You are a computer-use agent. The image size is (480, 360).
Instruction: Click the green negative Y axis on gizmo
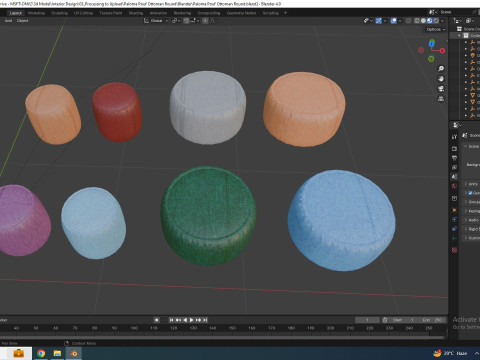pos(431,59)
